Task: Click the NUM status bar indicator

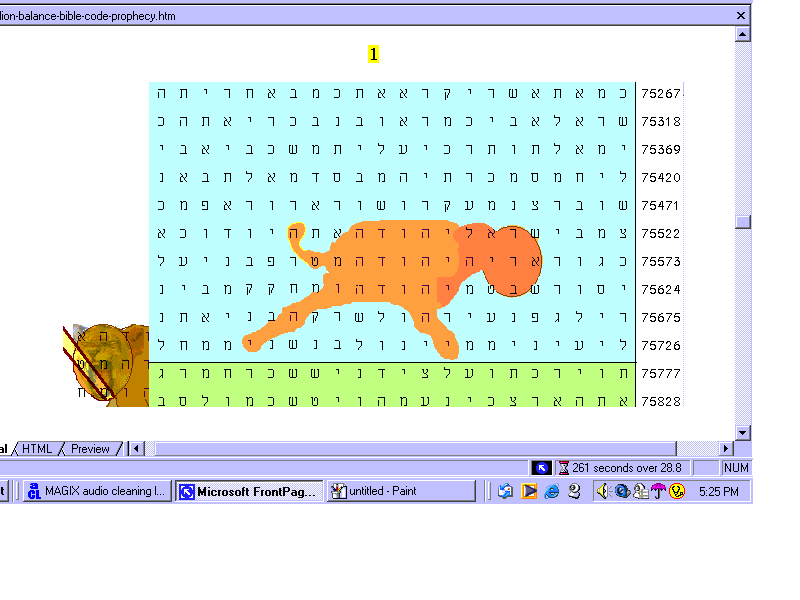Action: (736, 468)
